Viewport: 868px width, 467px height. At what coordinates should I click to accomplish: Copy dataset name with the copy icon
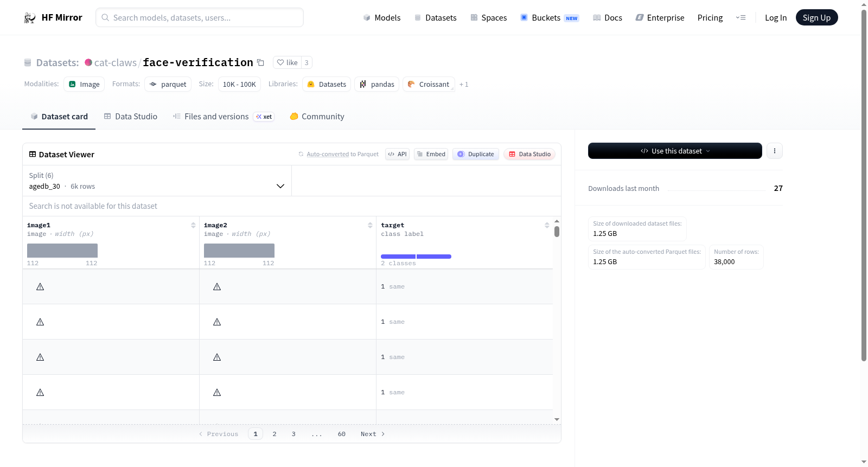click(260, 62)
